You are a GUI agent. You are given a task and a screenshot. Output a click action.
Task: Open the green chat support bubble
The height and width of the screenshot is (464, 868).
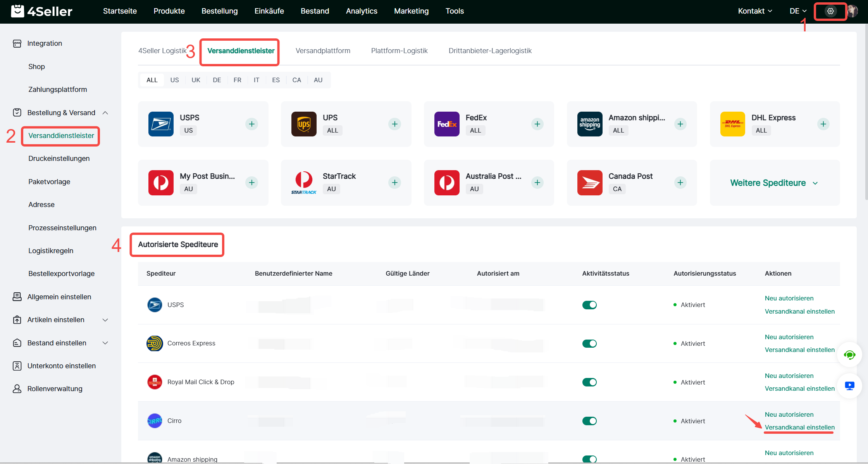coord(849,355)
